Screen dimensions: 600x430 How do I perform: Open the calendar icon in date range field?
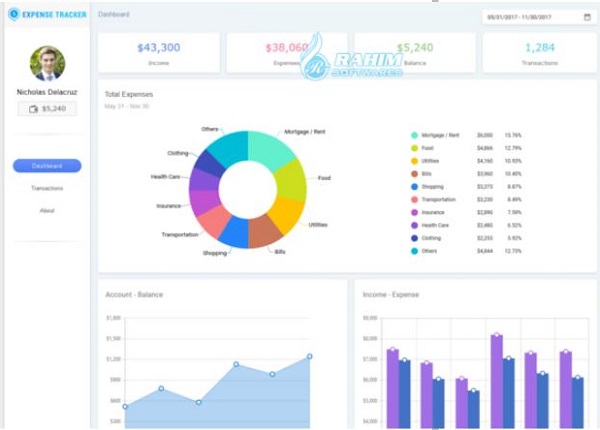pos(587,17)
